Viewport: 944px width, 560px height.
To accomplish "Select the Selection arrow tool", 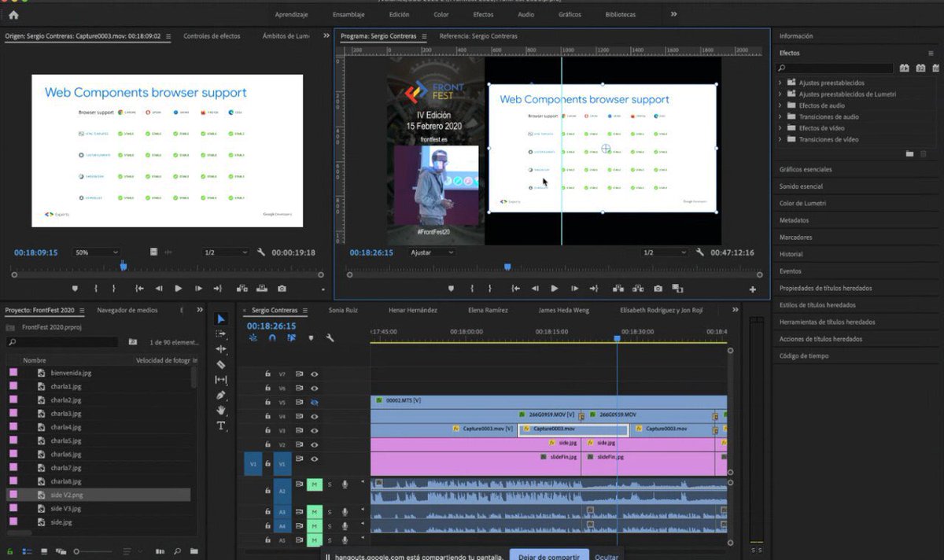I will [221, 319].
